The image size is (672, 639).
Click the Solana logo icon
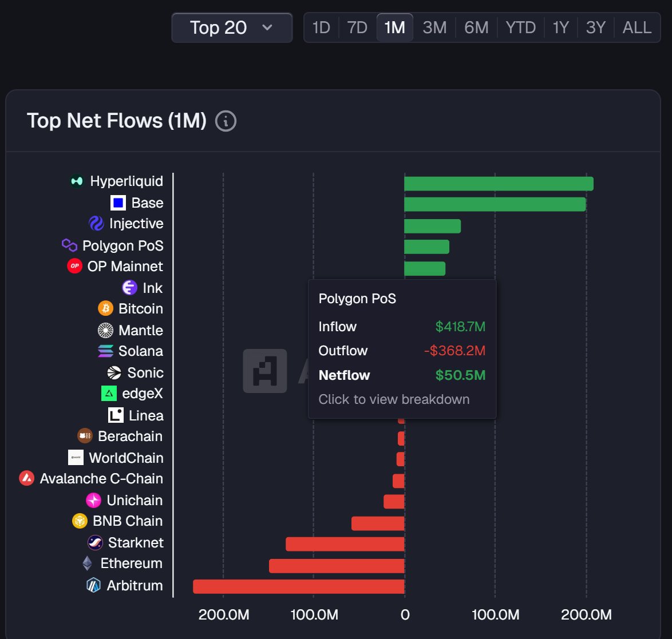[106, 351]
